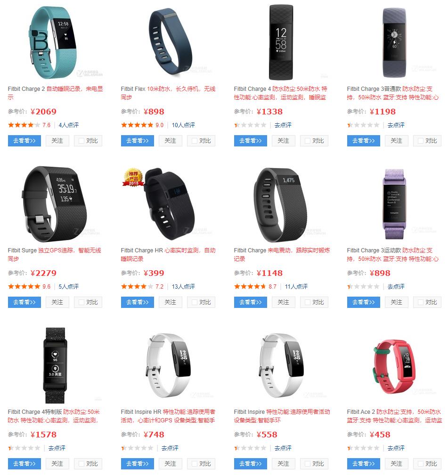
Task: Click 去看看>> for Fitbit Charge 2
Action: [24, 141]
